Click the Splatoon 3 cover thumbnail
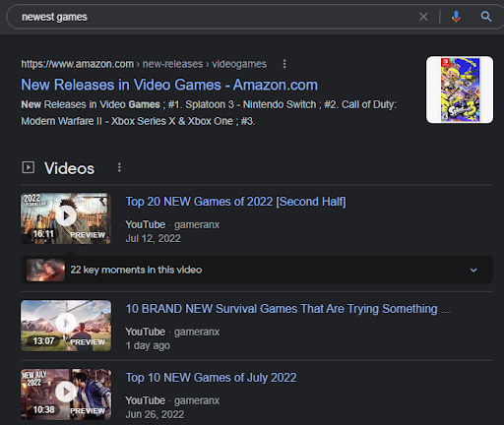 (x=460, y=90)
